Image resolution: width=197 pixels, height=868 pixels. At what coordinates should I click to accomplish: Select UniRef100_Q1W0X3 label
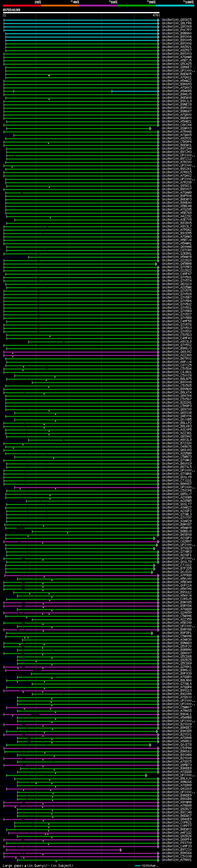click(x=177, y=128)
